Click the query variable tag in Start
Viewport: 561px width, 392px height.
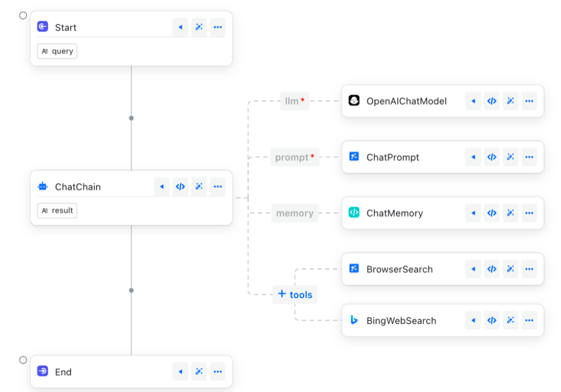pyautogui.click(x=57, y=51)
